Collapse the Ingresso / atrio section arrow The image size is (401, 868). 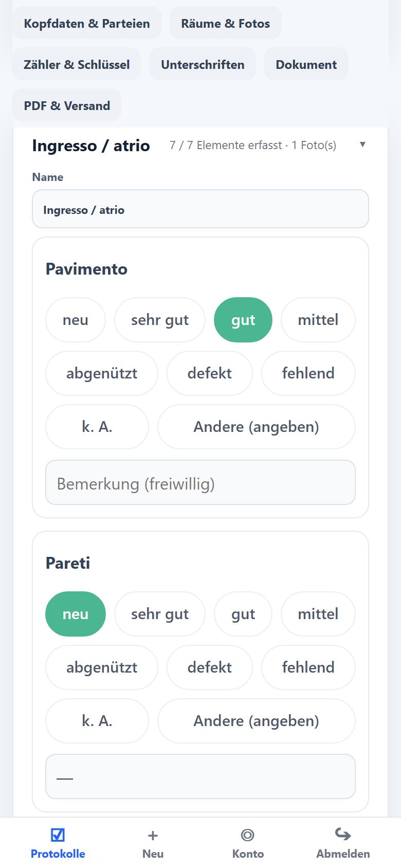click(x=362, y=144)
